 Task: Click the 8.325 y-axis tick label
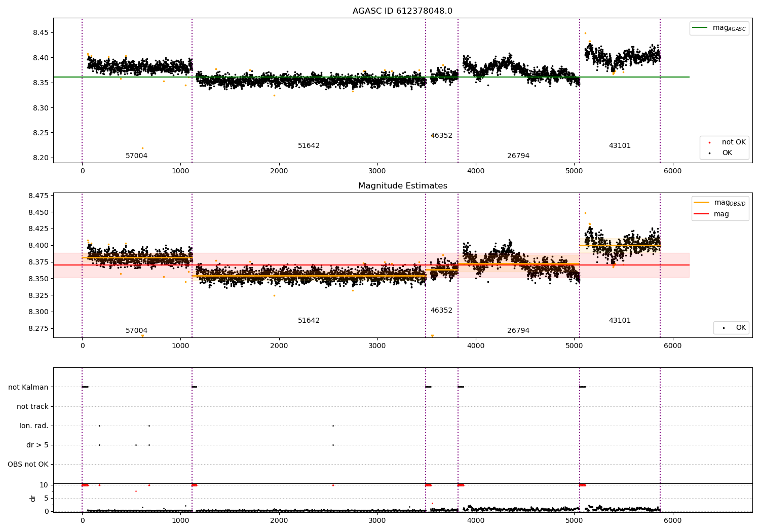[x=39, y=295]
